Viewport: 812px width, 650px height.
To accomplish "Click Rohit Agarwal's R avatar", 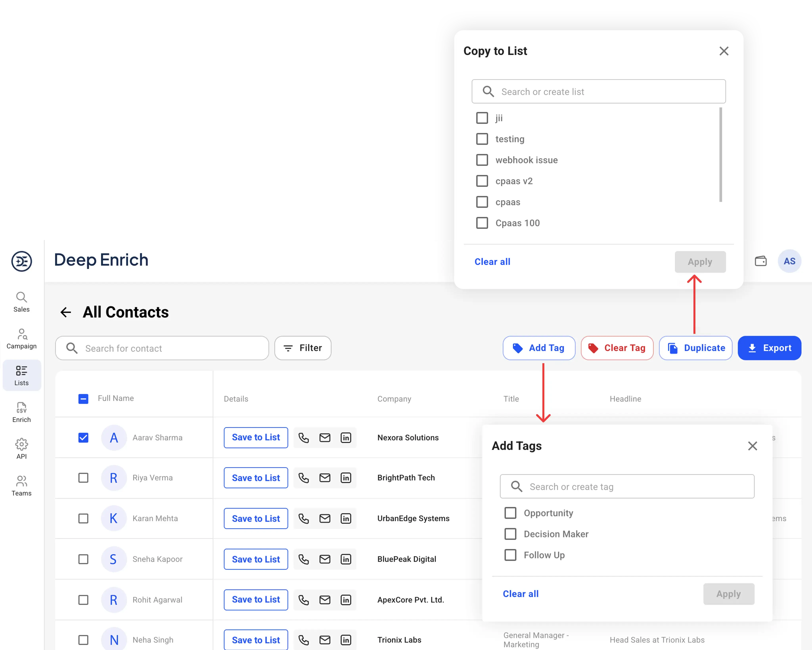I will tap(114, 599).
